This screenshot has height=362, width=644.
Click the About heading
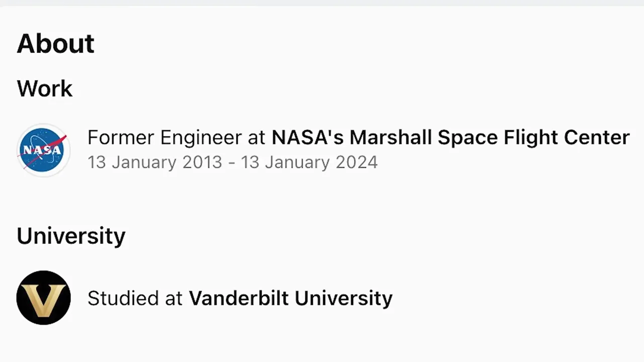(x=55, y=44)
